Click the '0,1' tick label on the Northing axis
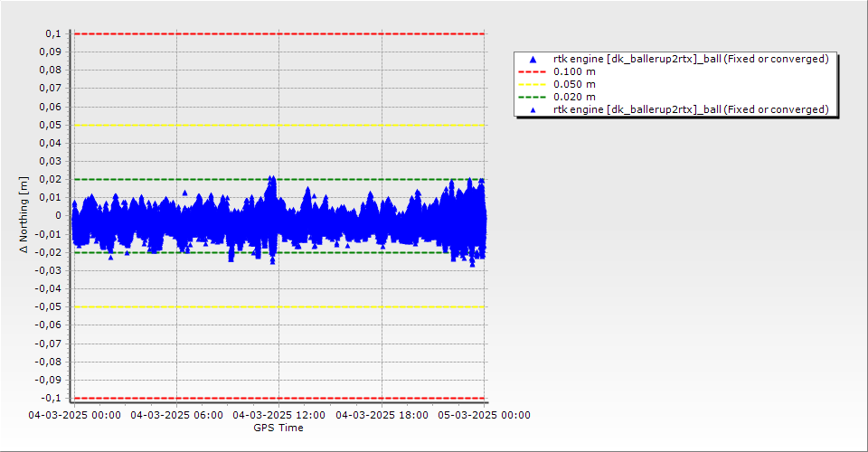This screenshot has height=452, width=868. [53, 33]
